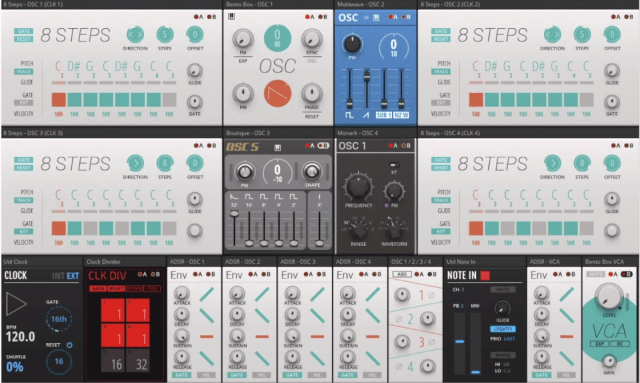Viewport: 640px width, 383px height.
Task: Click the phase invert icon beside mixer channel 3
Action: [x=431, y=342]
